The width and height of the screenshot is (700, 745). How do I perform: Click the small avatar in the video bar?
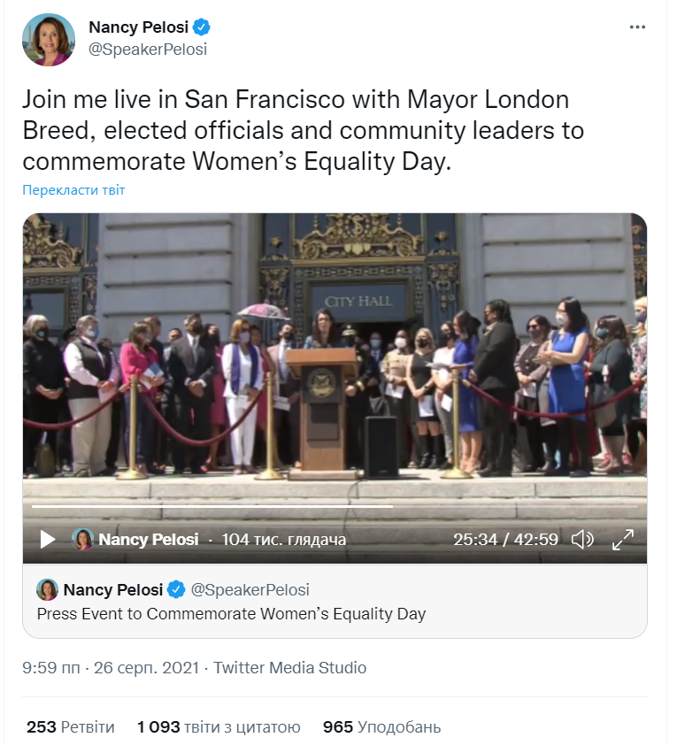(83, 539)
